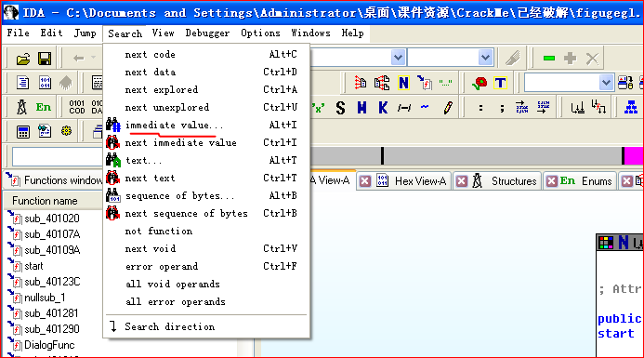Click the gray plus toolbar icon
The image size is (644, 358).
570,59
